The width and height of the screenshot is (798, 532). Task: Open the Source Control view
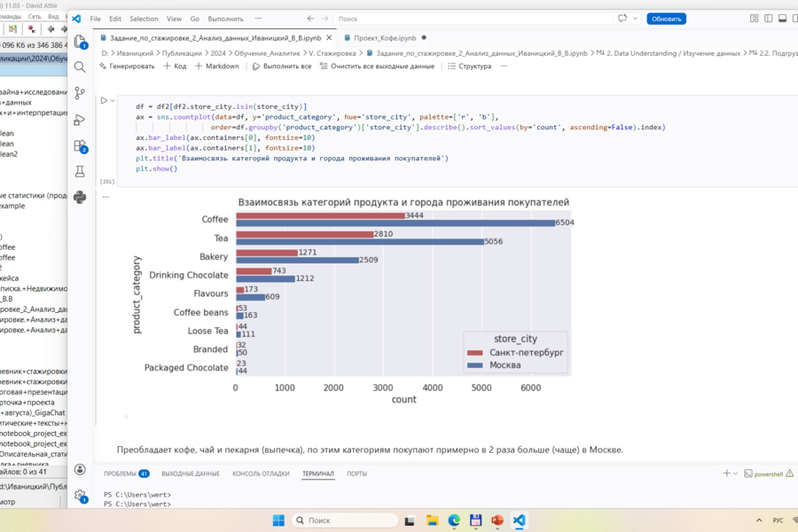point(80,93)
